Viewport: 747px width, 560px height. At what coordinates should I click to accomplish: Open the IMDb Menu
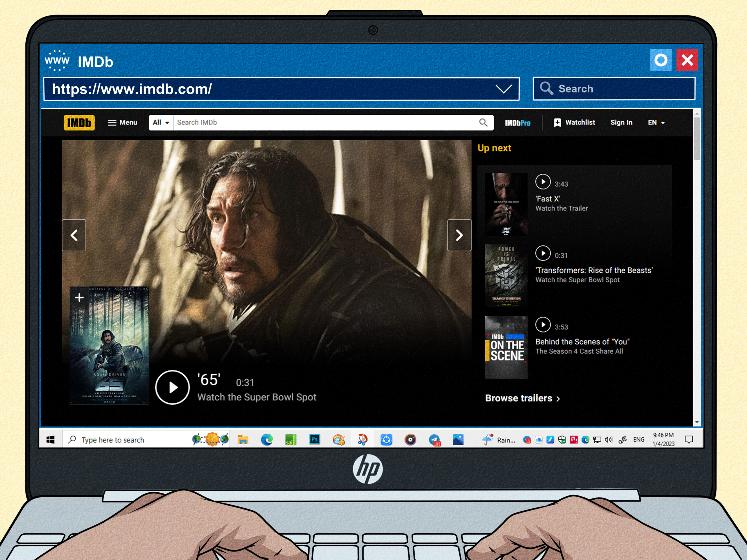[122, 123]
